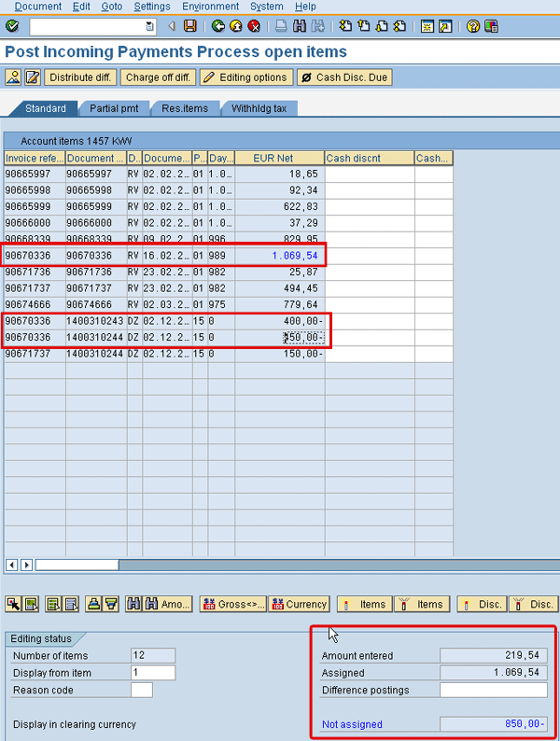This screenshot has height=741, width=560.
Task: Select the 1.069,54 EUR Net amount cell
Action: point(279,256)
